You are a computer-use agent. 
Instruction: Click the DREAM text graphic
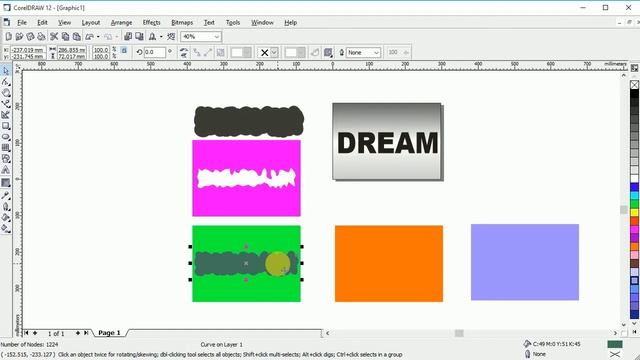click(388, 143)
